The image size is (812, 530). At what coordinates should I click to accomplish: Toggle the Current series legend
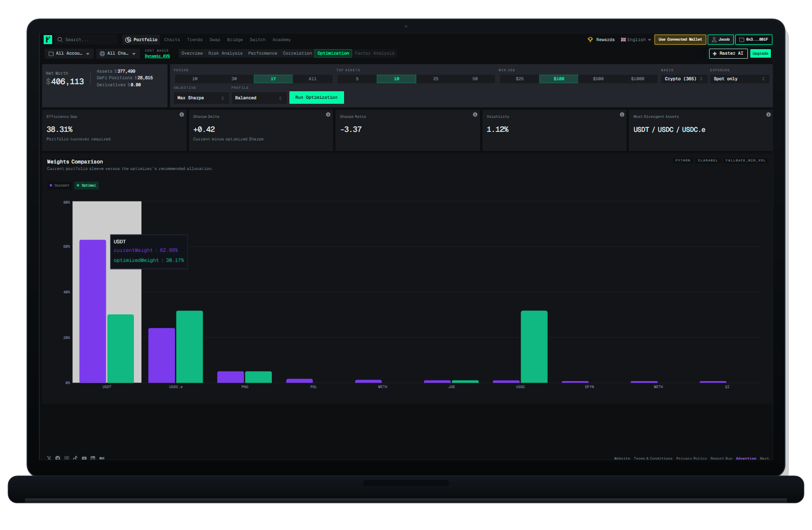[x=60, y=186]
